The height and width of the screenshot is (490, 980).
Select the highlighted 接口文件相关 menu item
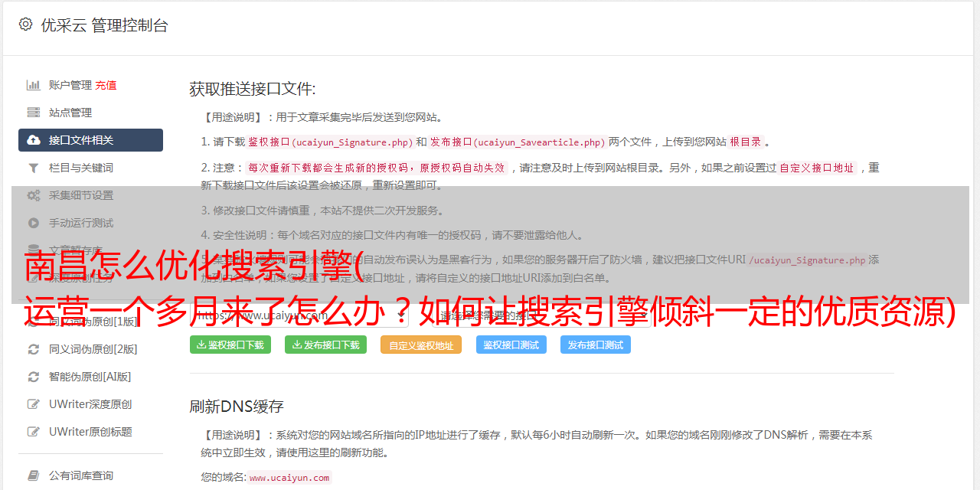tap(90, 140)
